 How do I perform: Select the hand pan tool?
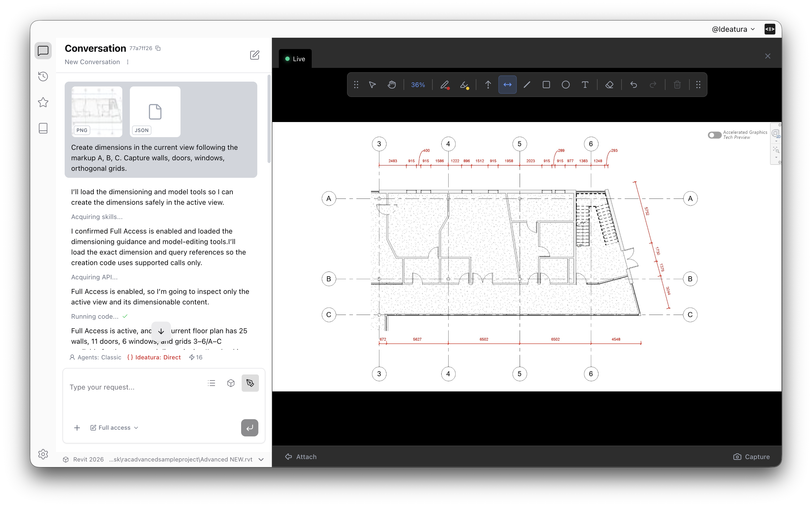click(x=391, y=85)
